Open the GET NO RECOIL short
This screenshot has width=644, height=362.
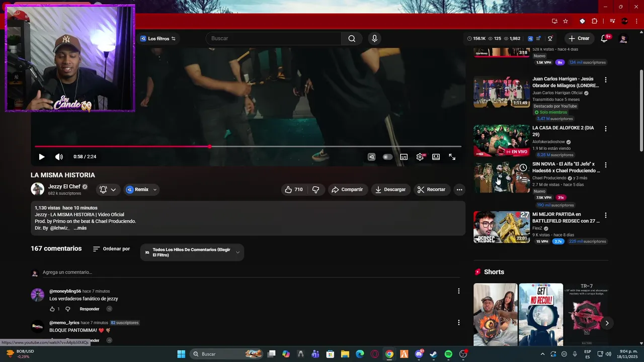point(541,314)
